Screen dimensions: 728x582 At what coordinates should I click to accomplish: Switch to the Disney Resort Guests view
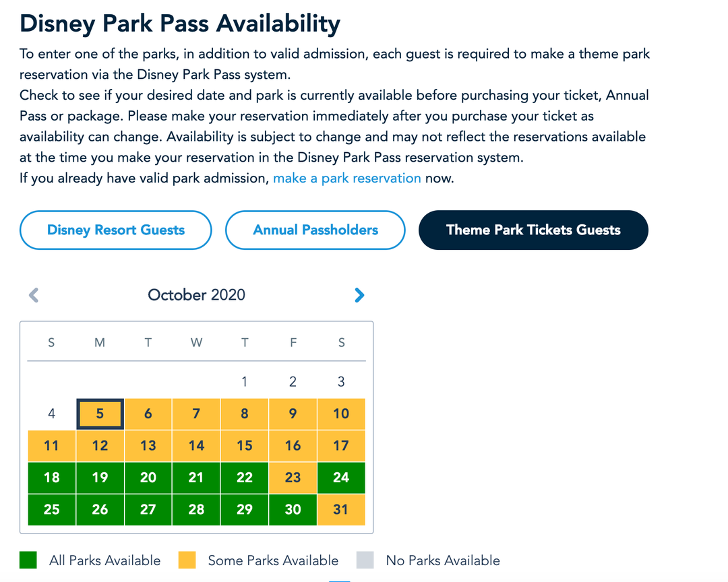[x=115, y=230]
